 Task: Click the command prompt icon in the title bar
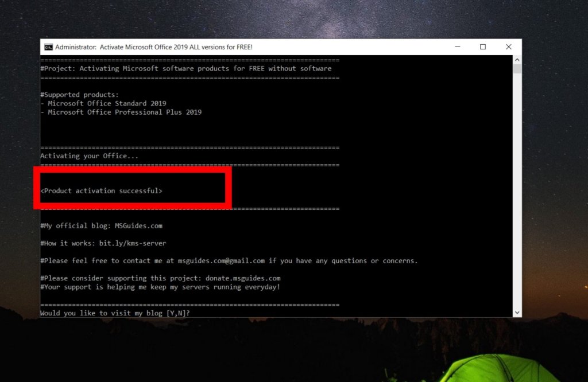49,47
